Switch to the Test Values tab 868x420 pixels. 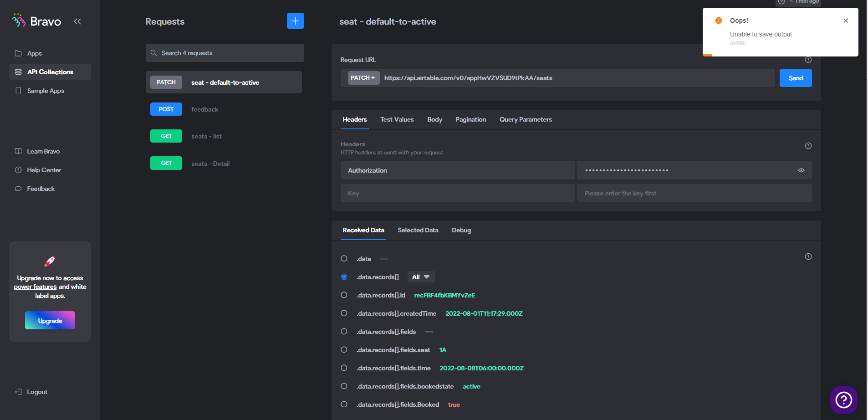click(397, 119)
